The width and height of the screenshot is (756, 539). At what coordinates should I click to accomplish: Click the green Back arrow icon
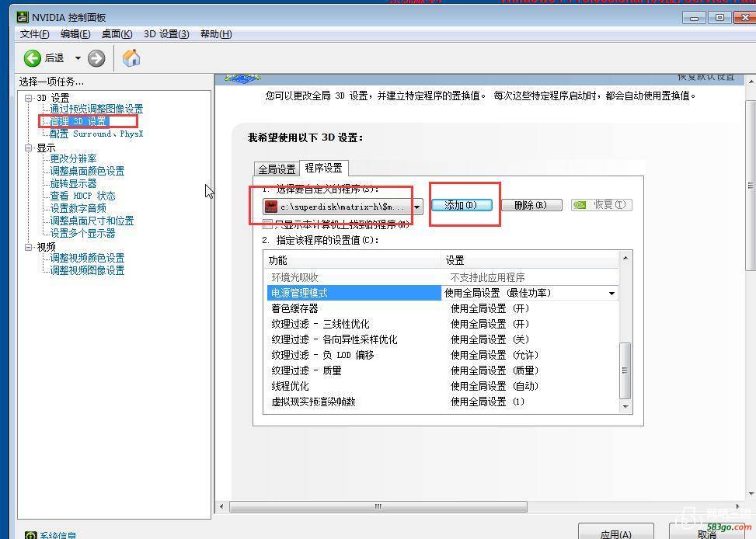[33, 58]
